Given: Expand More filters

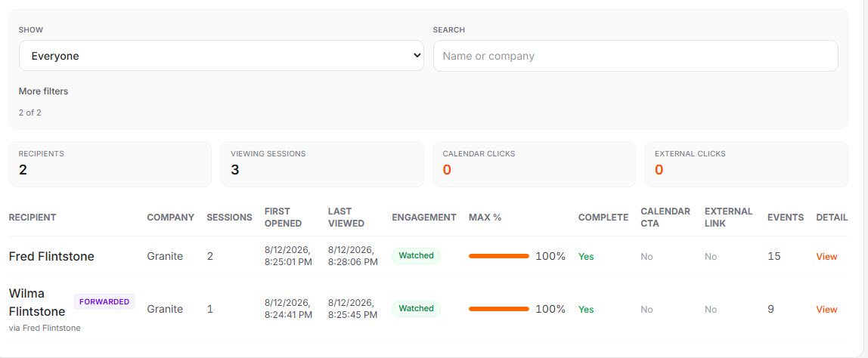Looking at the screenshot, I should pyautogui.click(x=43, y=91).
